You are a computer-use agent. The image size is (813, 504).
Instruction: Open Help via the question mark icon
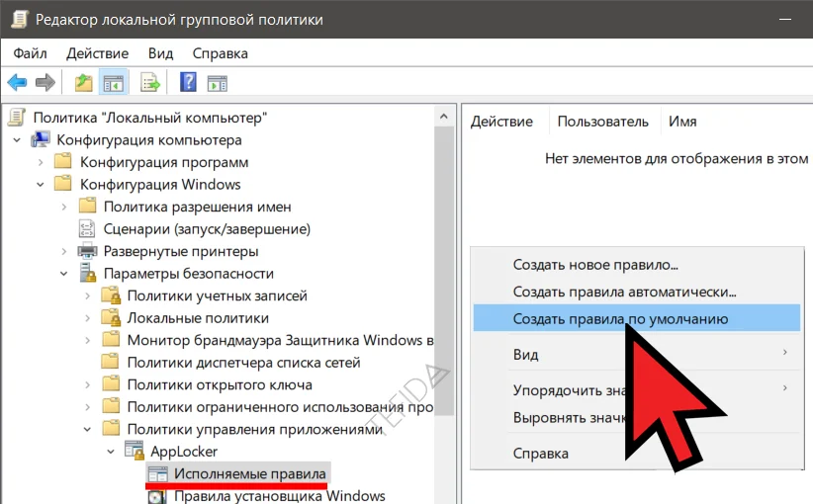pyautogui.click(x=188, y=82)
